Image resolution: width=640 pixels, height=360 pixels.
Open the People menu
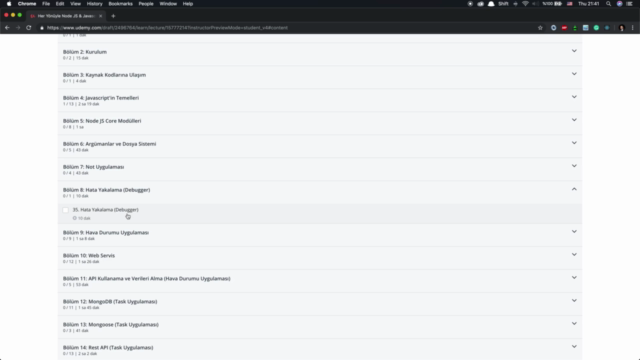pyautogui.click(x=146, y=4)
